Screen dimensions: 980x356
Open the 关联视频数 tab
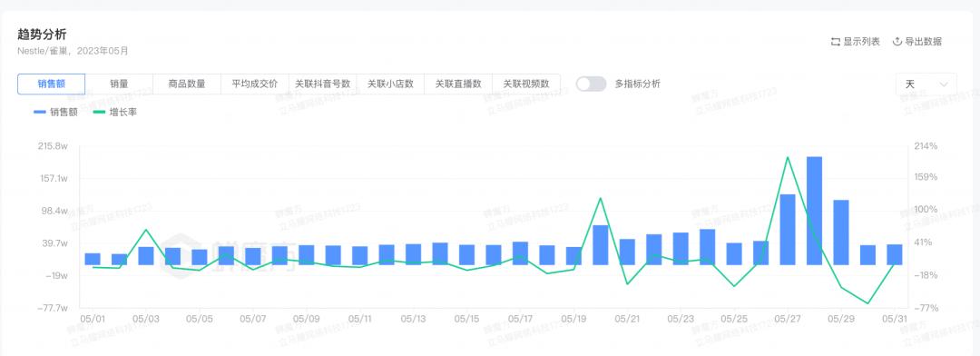(x=526, y=84)
